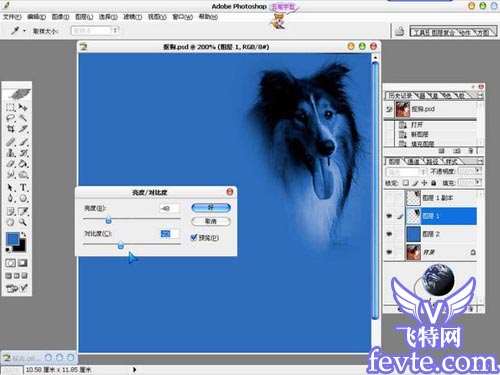Image resolution: width=500 pixels, height=375 pixels.
Task: Click the 好 button in dialog
Action: [x=211, y=207]
